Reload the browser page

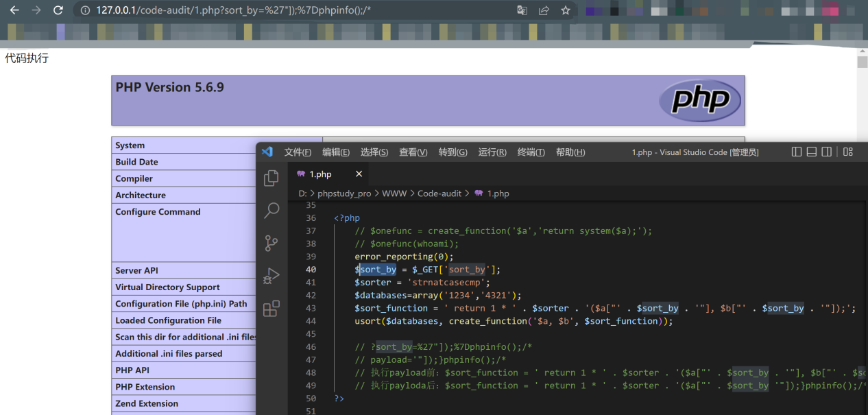tap(58, 10)
